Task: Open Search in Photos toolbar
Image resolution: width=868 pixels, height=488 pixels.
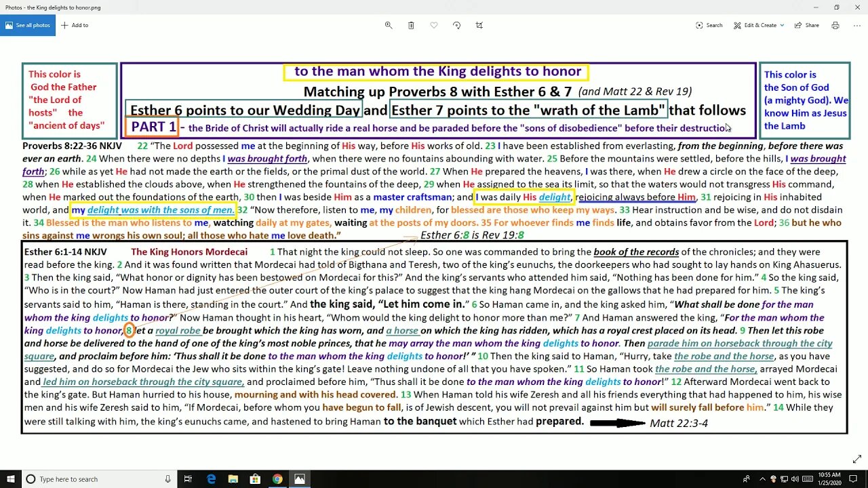Action: point(709,25)
